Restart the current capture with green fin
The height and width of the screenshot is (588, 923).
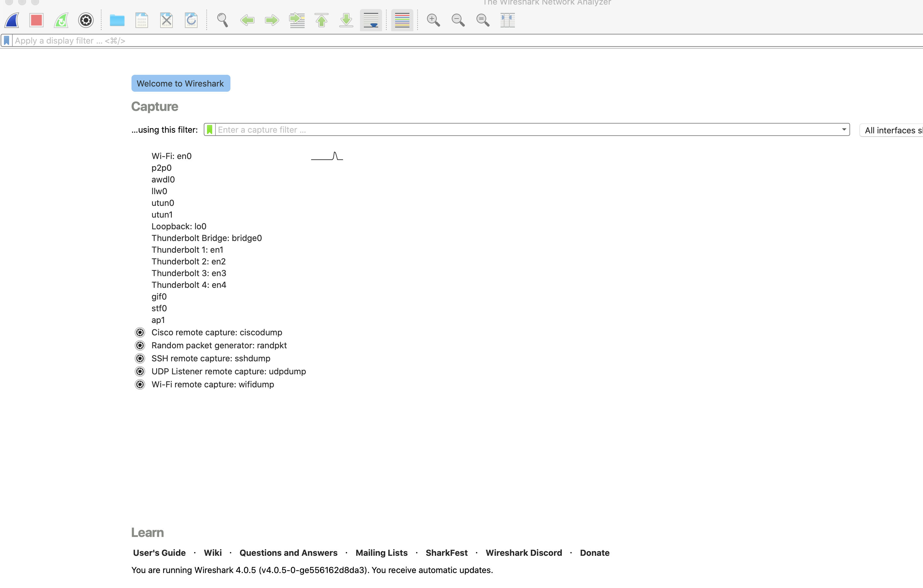[61, 20]
